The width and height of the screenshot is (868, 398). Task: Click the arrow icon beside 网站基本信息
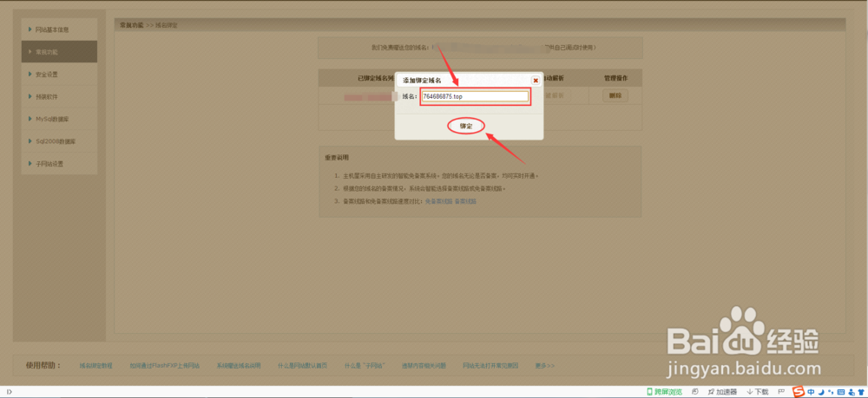pyautogui.click(x=30, y=29)
